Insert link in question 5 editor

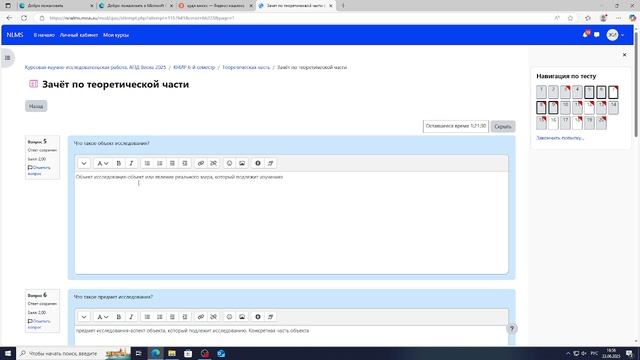(x=201, y=163)
